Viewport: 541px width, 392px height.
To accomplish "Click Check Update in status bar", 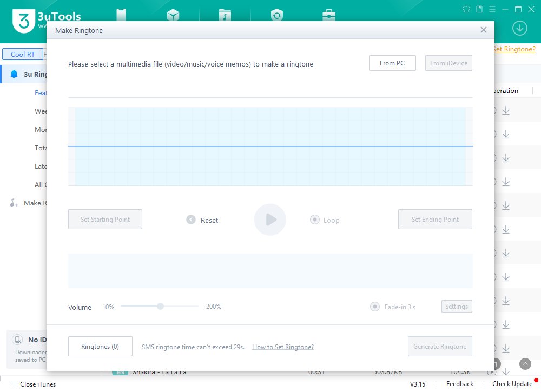I will point(512,384).
